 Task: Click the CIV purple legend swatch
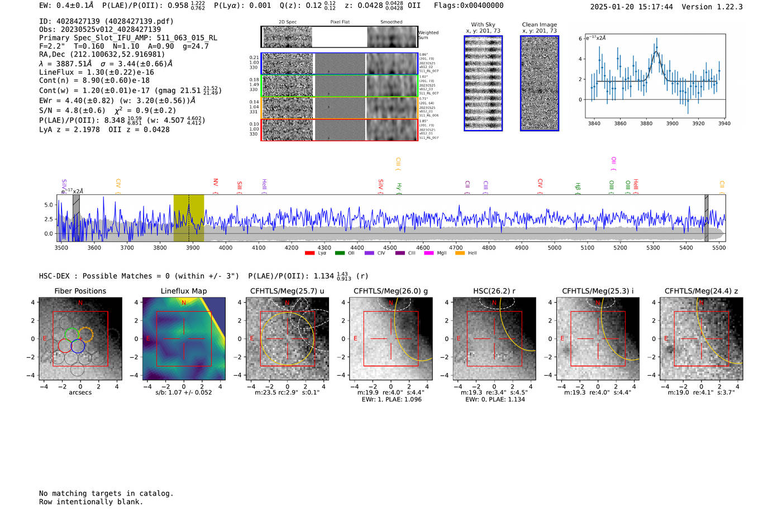tap(369, 253)
